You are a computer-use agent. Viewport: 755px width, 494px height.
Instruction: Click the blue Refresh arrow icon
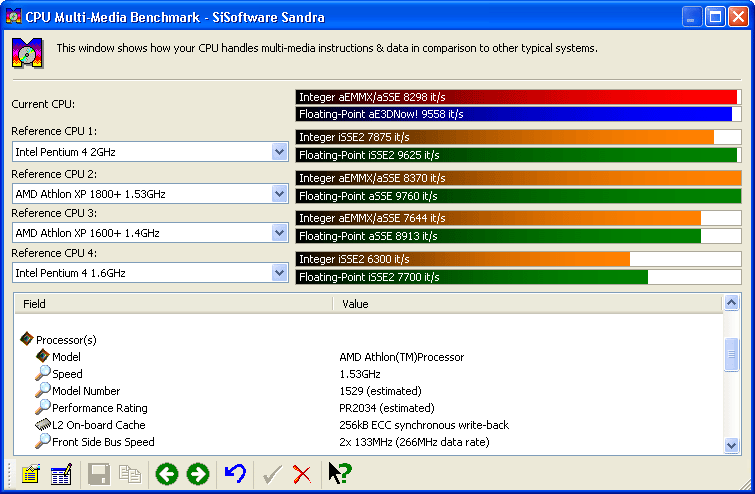(x=235, y=474)
